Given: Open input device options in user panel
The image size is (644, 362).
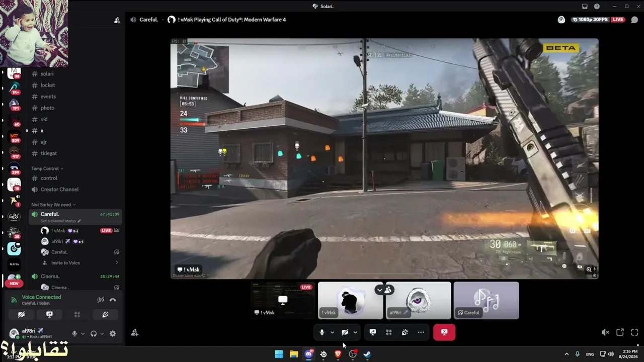Looking at the screenshot, I should (x=83, y=333).
